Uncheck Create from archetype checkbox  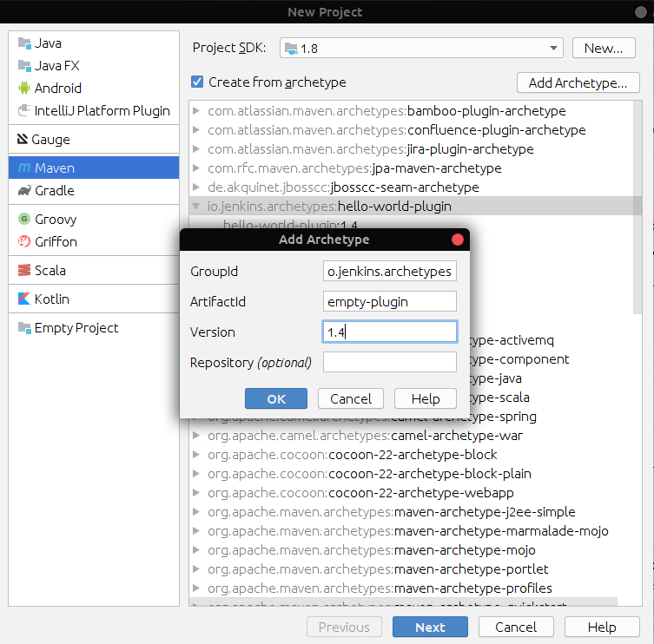coord(197,82)
